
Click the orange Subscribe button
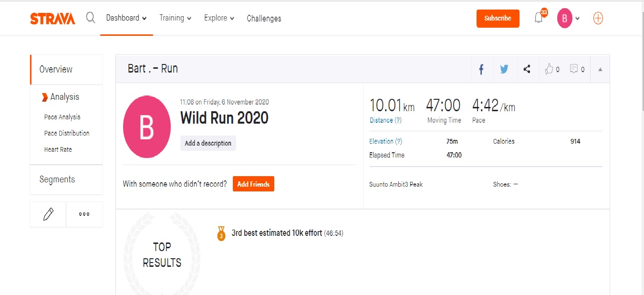tap(498, 18)
